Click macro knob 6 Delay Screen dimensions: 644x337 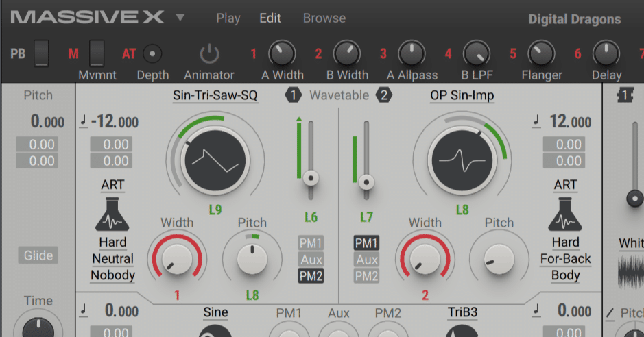pyautogui.click(x=607, y=53)
